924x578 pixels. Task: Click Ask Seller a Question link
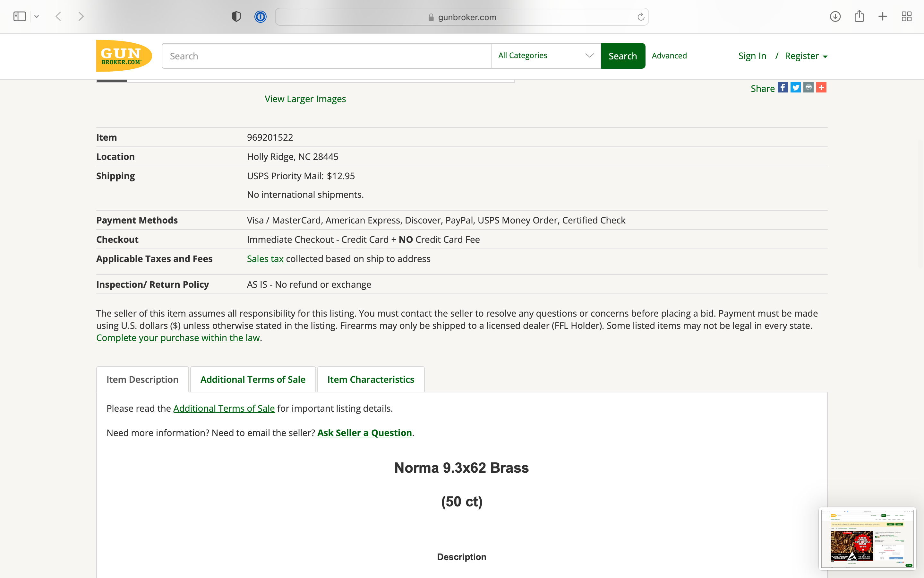click(365, 433)
